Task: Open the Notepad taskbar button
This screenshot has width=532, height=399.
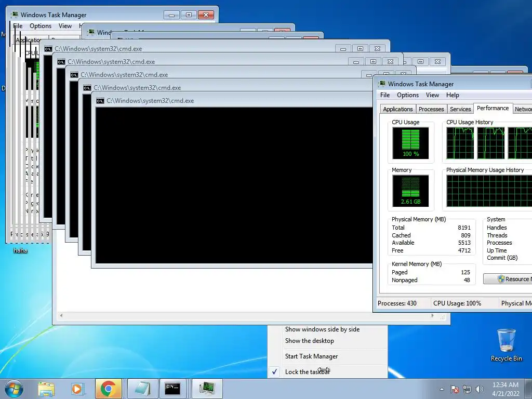Action: tap(143, 389)
